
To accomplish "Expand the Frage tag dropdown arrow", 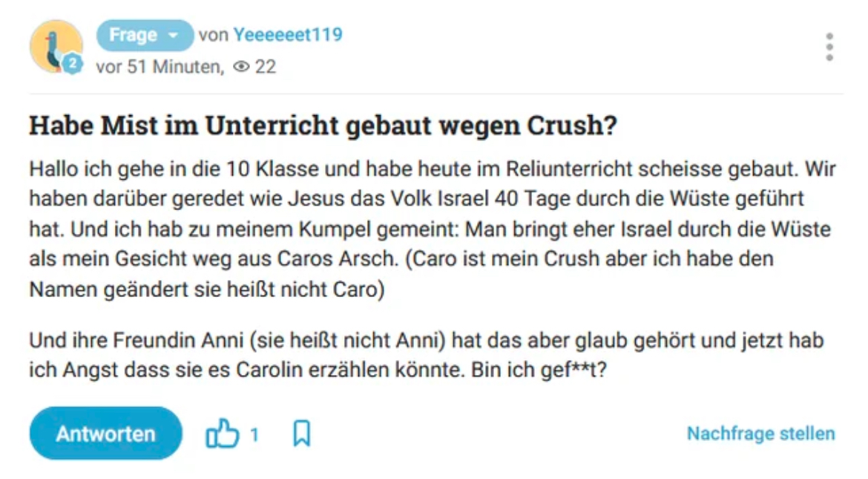I will tap(173, 36).
